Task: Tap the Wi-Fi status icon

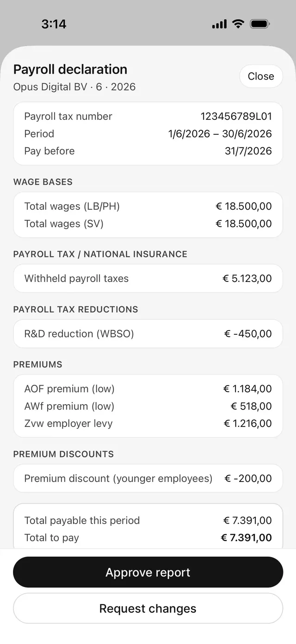Action: click(x=238, y=24)
